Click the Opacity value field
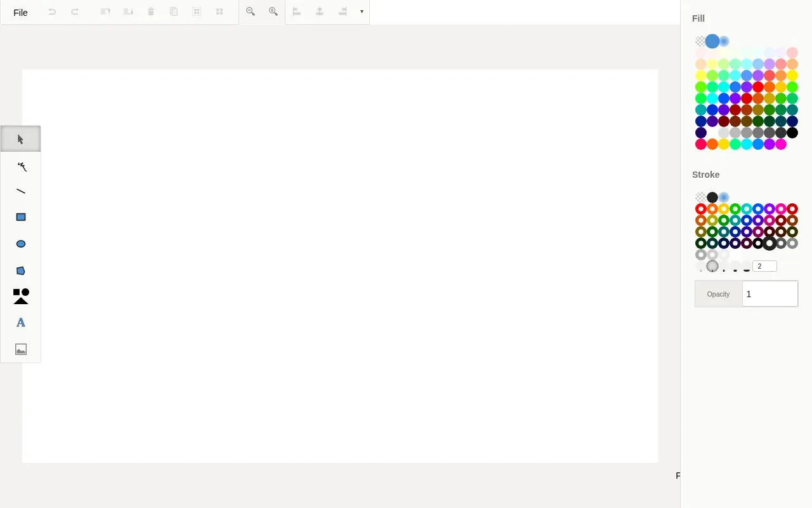The image size is (812, 508). tap(770, 294)
